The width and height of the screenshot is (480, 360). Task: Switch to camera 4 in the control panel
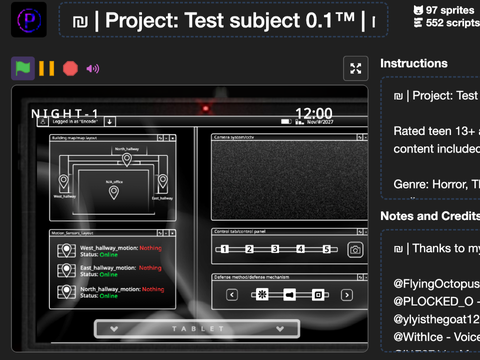(x=300, y=249)
